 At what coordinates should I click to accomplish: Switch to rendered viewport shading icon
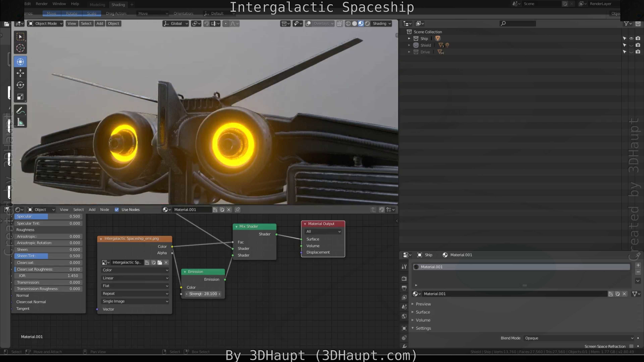pyautogui.click(x=367, y=23)
